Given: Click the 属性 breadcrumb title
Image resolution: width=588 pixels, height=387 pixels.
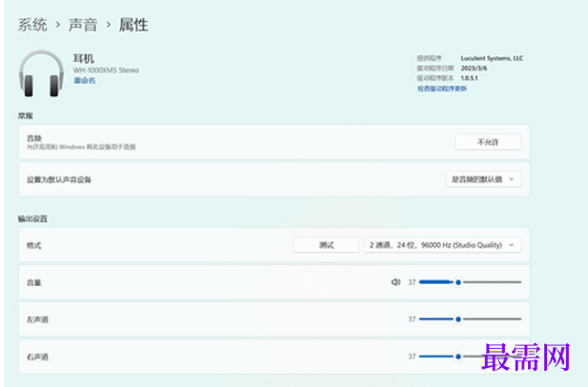Looking at the screenshot, I should pyautogui.click(x=133, y=25).
